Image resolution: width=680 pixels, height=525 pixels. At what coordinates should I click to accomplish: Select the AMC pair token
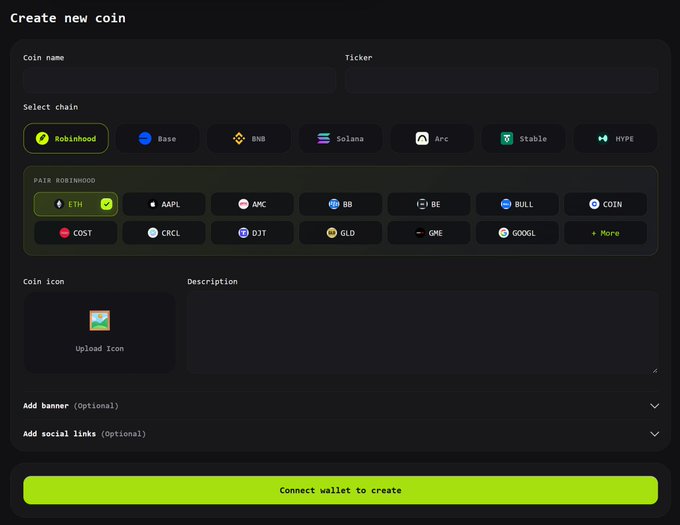click(252, 204)
